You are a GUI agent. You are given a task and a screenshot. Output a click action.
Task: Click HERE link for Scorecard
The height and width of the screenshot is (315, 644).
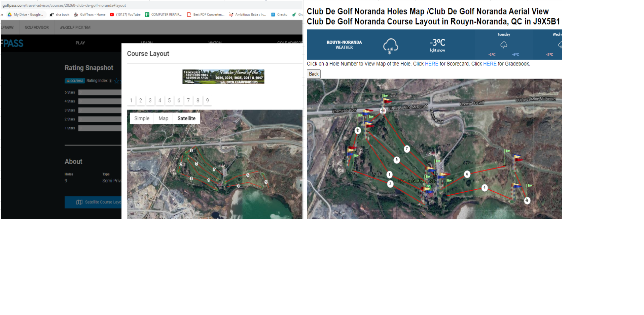pos(431,64)
